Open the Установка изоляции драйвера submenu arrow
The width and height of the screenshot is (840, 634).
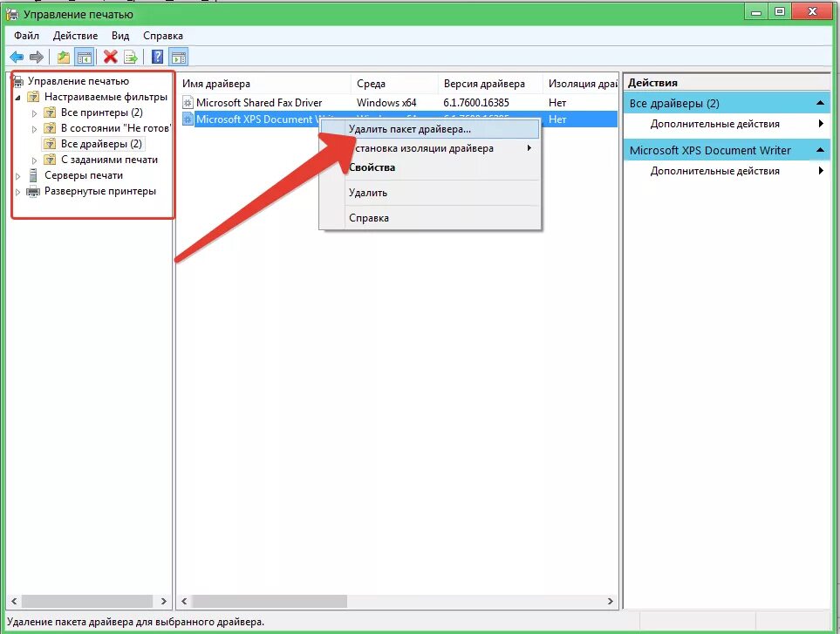click(x=529, y=147)
